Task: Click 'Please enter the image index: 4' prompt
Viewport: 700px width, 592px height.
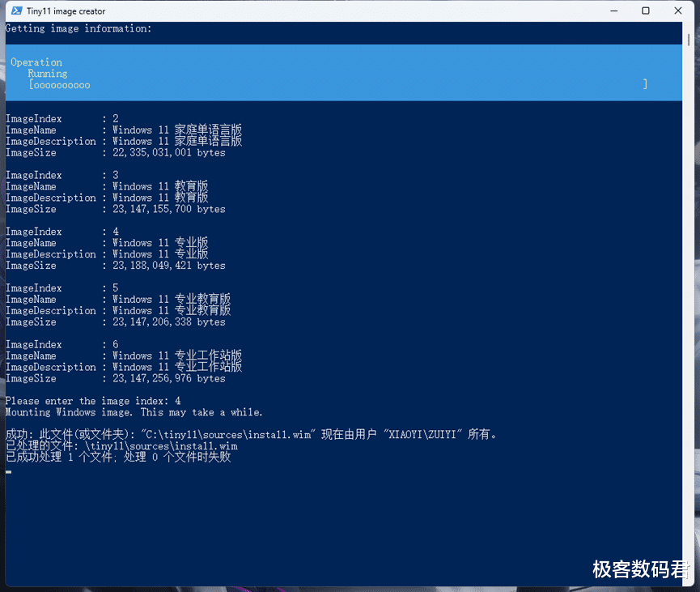Action: click(93, 401)
